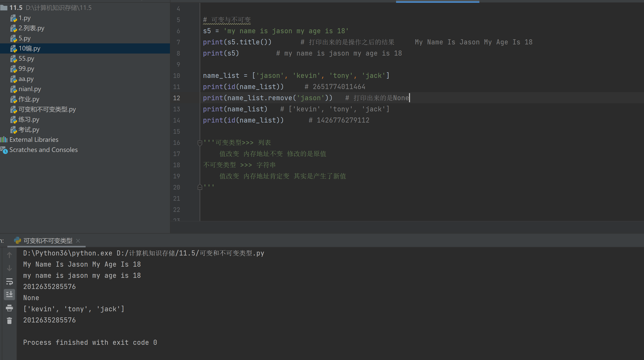644x360 pixels.
Task: Click the Python file icon beside 1.py
Action: (13, 18)
